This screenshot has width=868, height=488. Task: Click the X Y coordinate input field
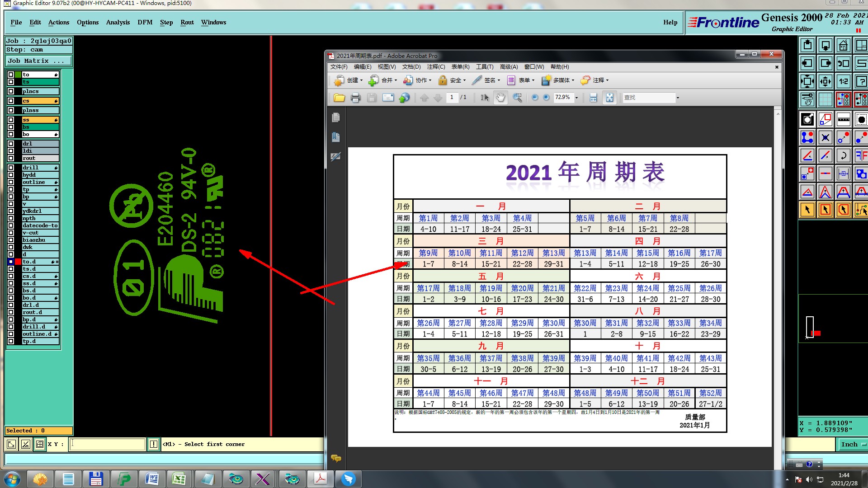(x=108, y=444)
